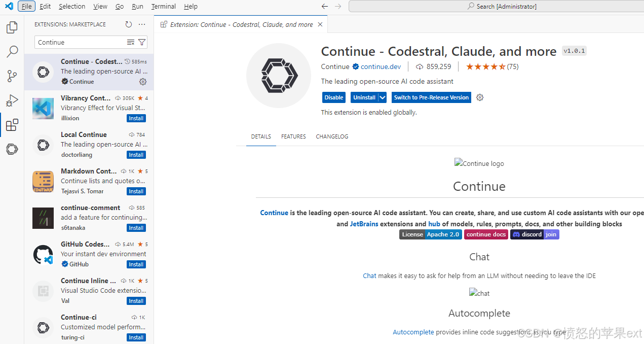
Task: Switch to the FEATURES tab
Action: coord(293,136)
